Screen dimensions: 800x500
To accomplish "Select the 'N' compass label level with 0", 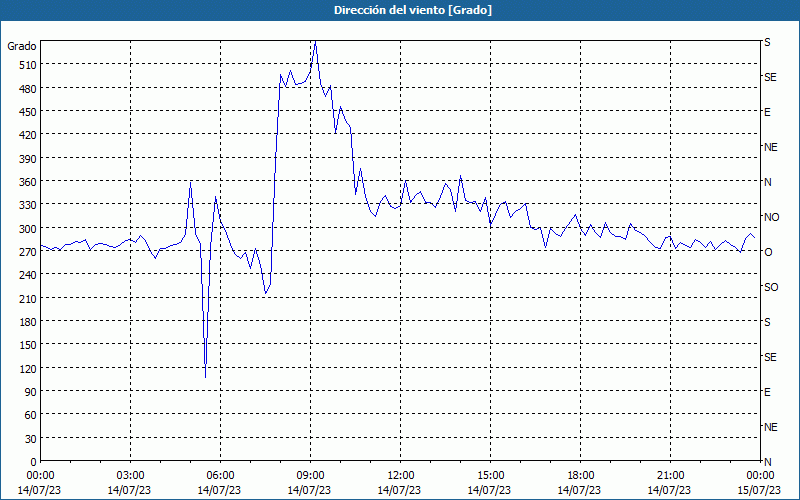I will click(768, 462).
